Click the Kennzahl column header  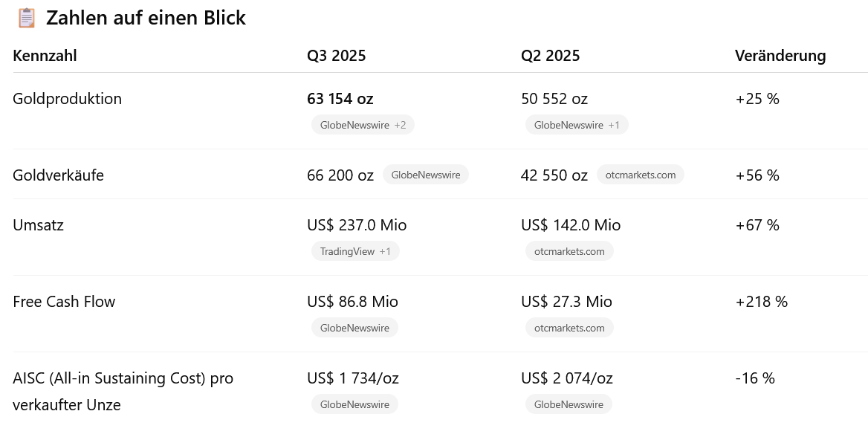coord(45,56)
